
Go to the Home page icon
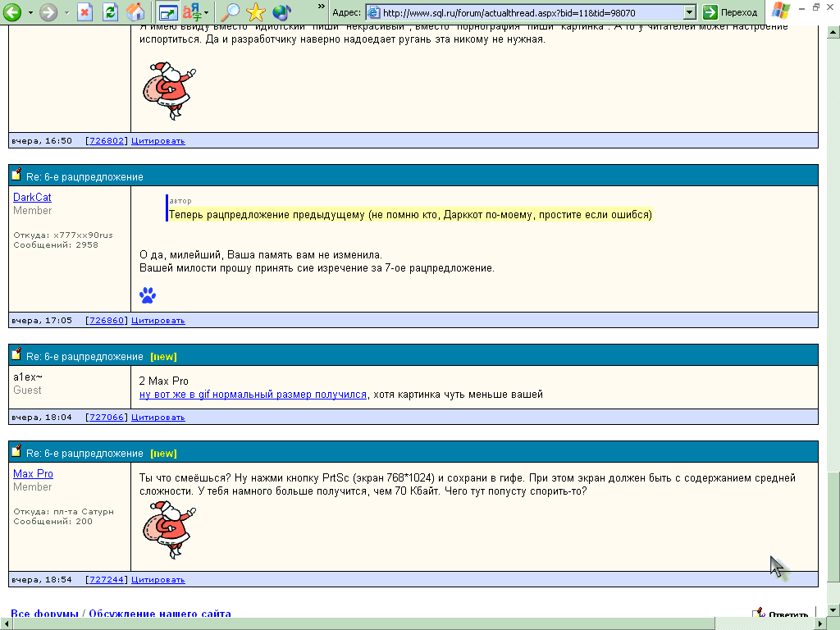(136, 12)
